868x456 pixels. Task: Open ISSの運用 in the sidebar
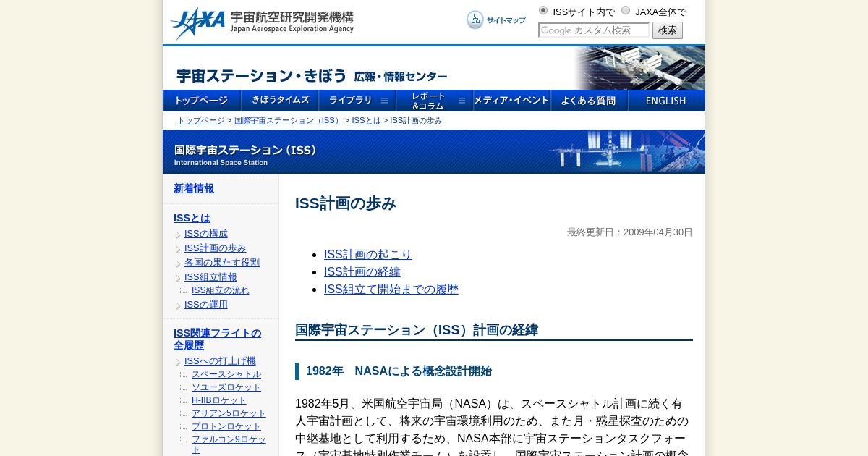pyautogui.click(x=206, y=305)
